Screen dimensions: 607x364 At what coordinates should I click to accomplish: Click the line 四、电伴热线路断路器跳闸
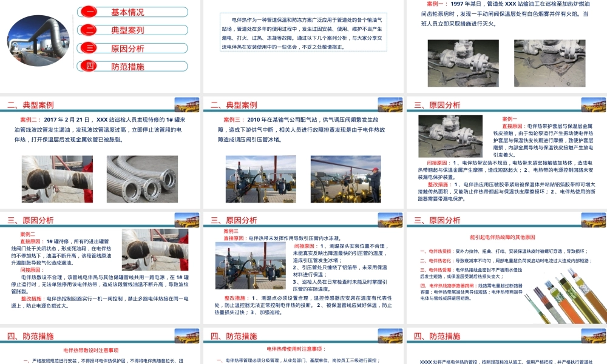pyautogui.click(x=472, y=292)
